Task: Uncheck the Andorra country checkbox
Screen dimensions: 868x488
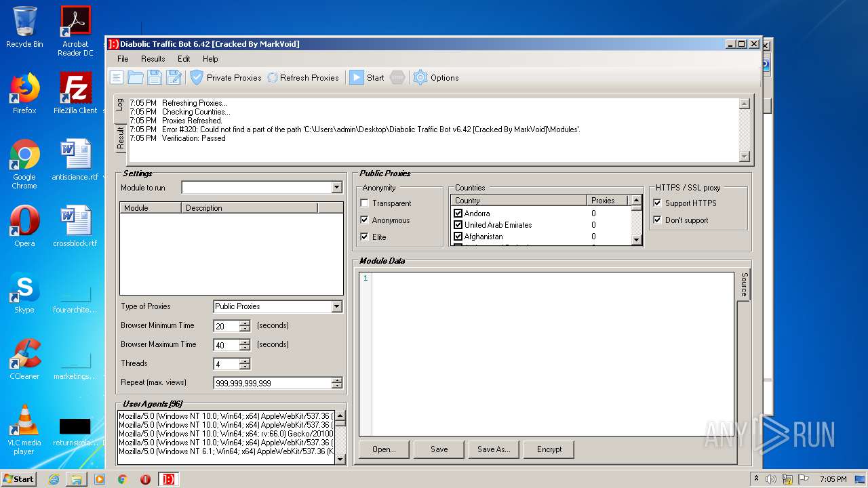Action: point(458,213)
